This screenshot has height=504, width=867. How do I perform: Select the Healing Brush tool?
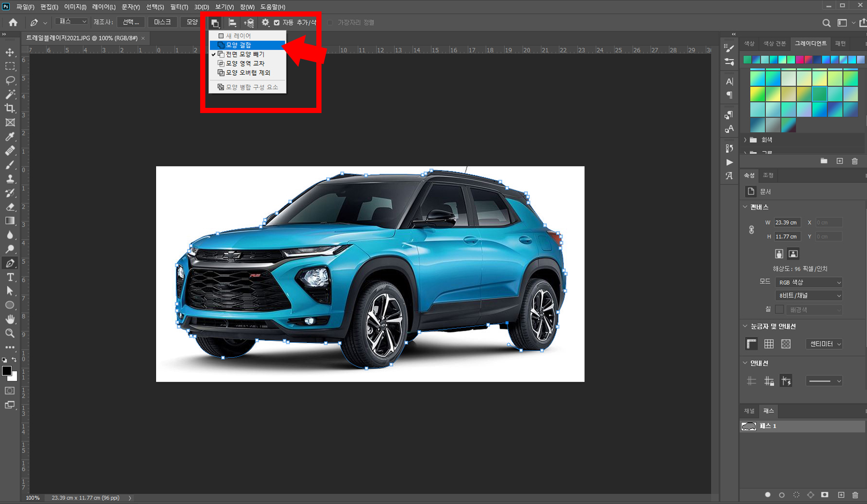(x=10, y=150)
